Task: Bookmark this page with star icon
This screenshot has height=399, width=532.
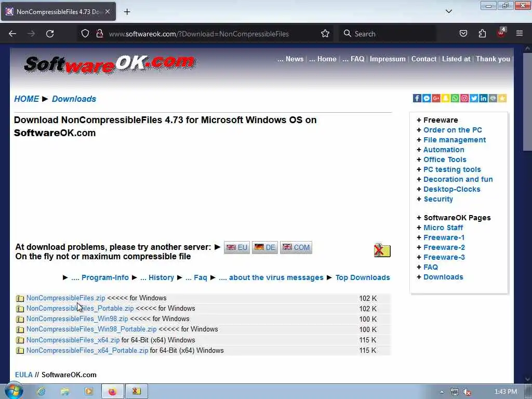Action: (x=325, y=34)
